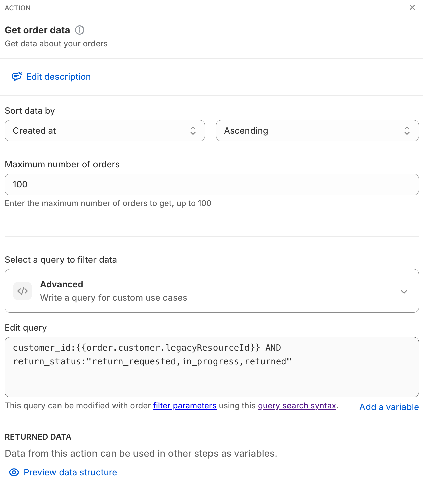This screenshot has height=504, width=423.
Task: Expand the Advanced query selector chevron
Action: [404, 291]
